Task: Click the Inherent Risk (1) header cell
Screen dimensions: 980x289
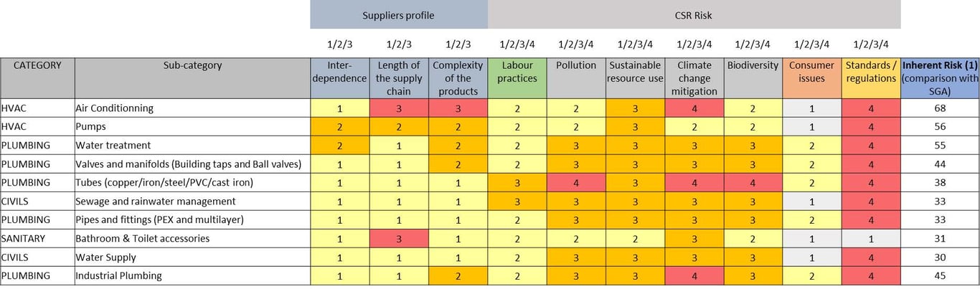Action: [x=940, y=77]
